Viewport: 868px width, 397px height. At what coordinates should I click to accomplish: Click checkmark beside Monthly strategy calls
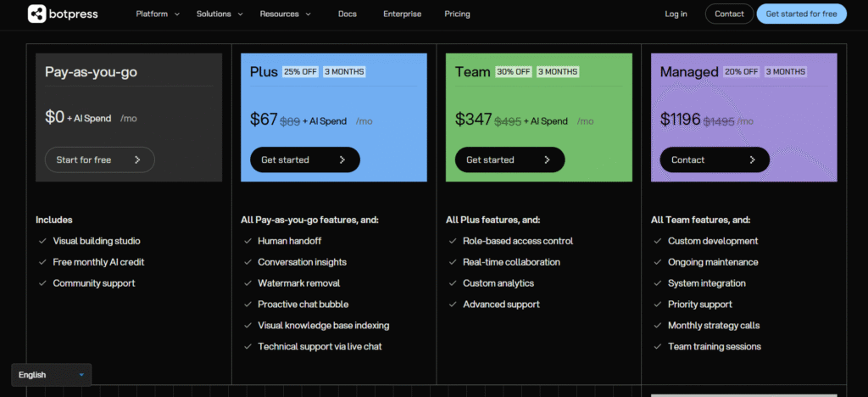coord(658,325)
